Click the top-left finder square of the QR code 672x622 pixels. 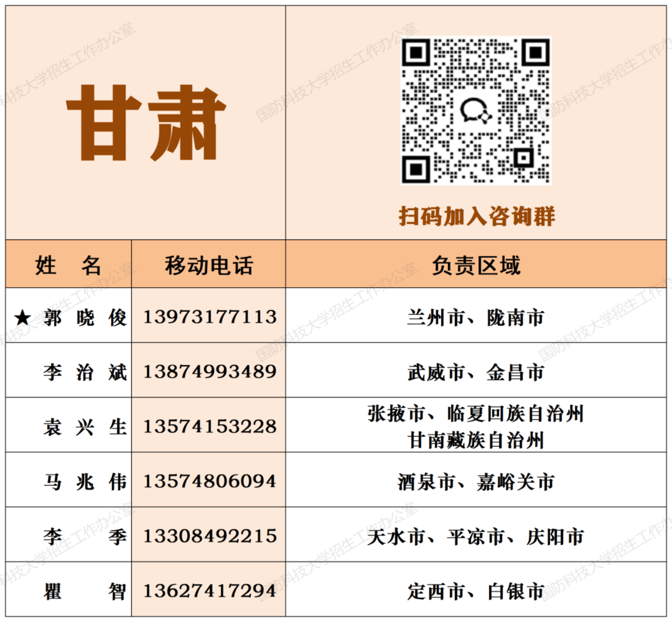(416, 52)
